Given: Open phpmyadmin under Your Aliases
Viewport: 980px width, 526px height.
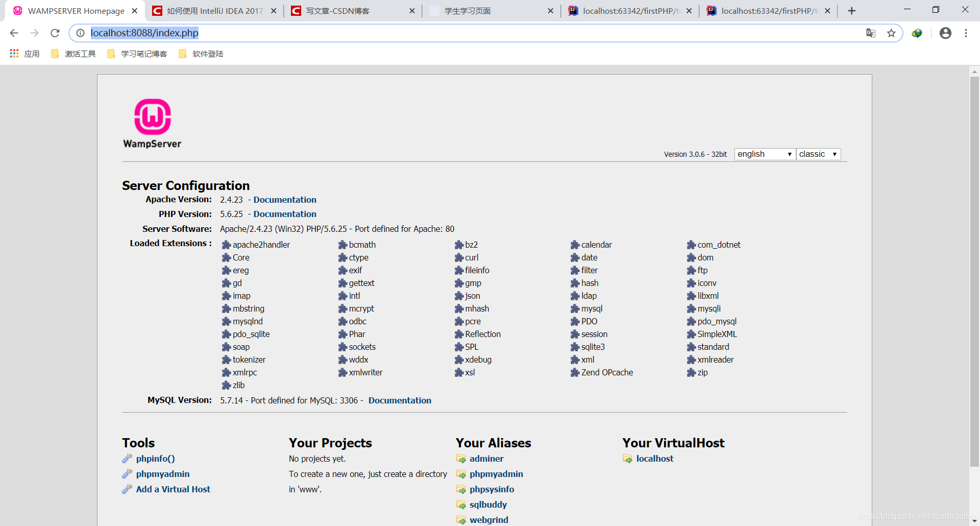Looking at the screenshot, I should (496, 474).
